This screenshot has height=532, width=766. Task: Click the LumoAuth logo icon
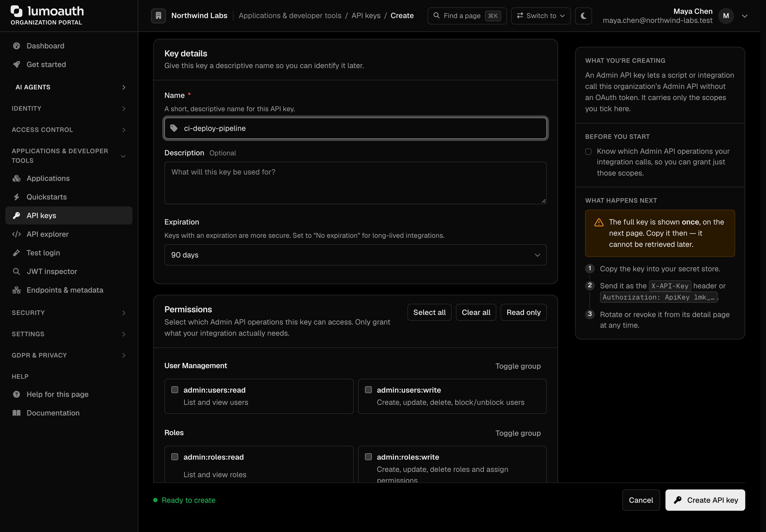[x=16, y=11]
